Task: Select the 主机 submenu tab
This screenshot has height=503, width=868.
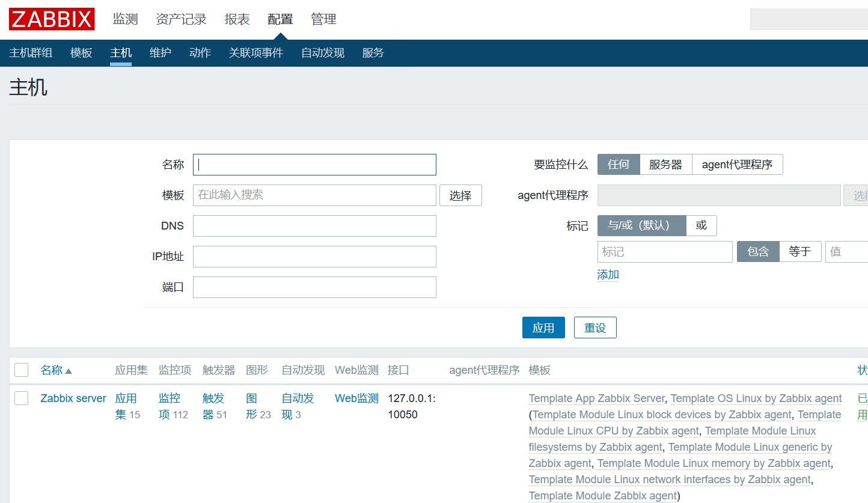Action: coord(121,53)
